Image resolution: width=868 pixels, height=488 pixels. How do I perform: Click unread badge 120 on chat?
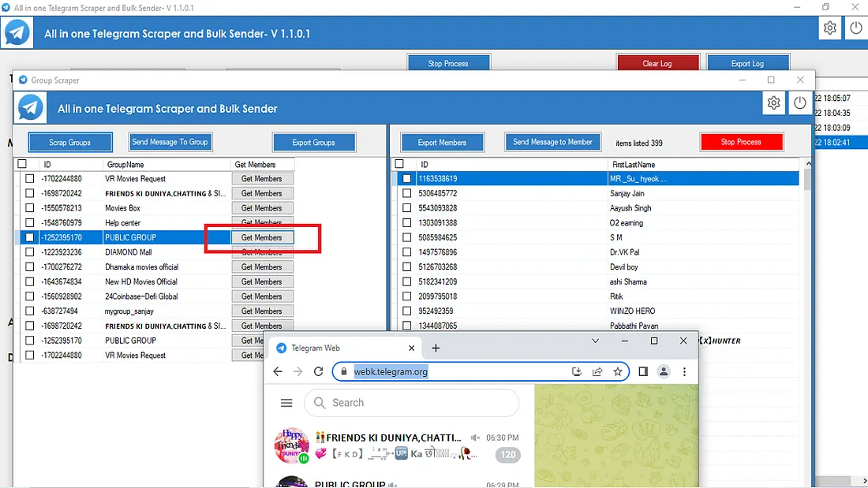508,454
